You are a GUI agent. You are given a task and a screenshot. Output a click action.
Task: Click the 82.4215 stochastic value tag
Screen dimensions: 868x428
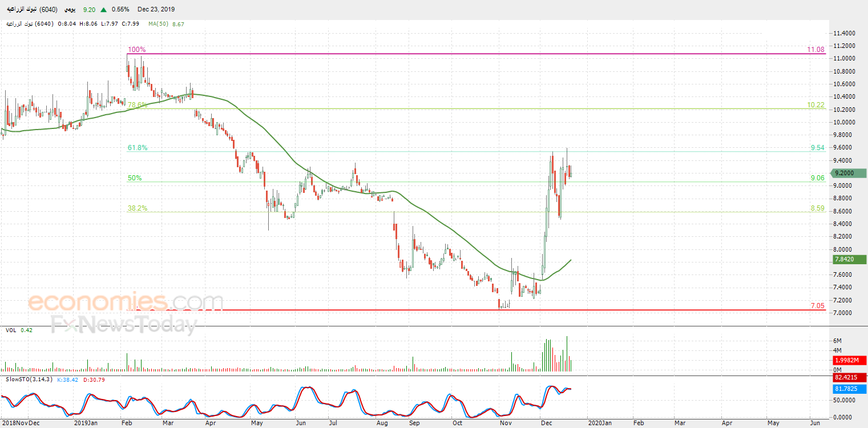(850, 378)
